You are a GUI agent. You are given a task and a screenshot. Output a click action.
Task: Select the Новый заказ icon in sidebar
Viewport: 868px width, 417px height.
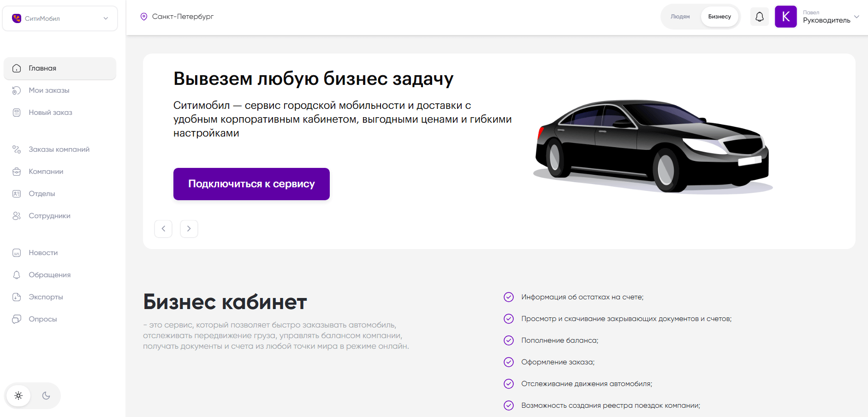17,112
